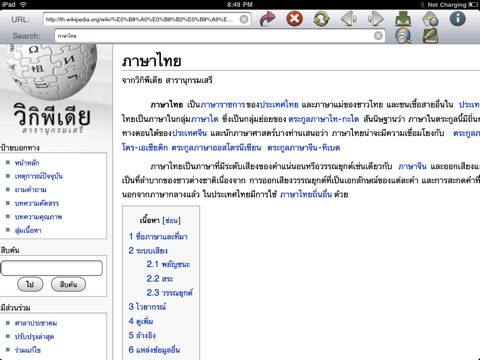Open sidebar link ปรับปรุงล่าสุด
Screen dimensions: 480x360
[34, 337]
